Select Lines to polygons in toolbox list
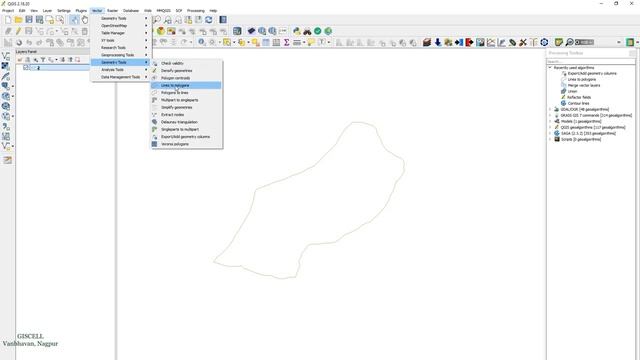Screen dimensions: 640x360 [x=582, y=80]
